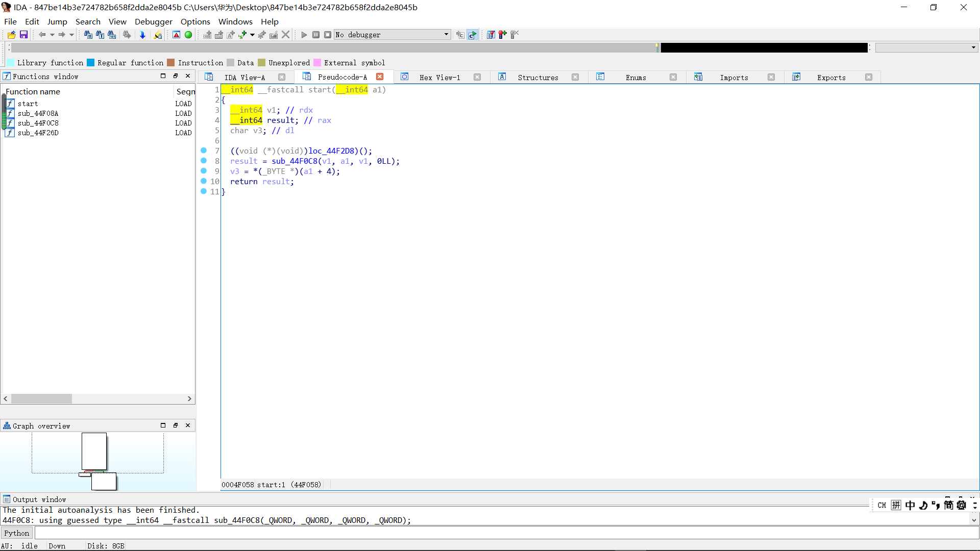Click the save database icon
Viewport: 980px width, 551px height.
point(23,35)
